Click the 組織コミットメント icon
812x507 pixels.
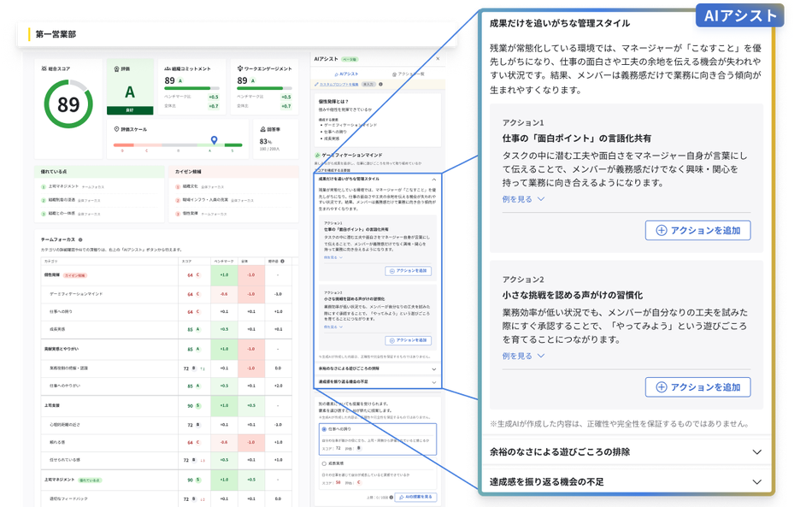tap(168, 68)
